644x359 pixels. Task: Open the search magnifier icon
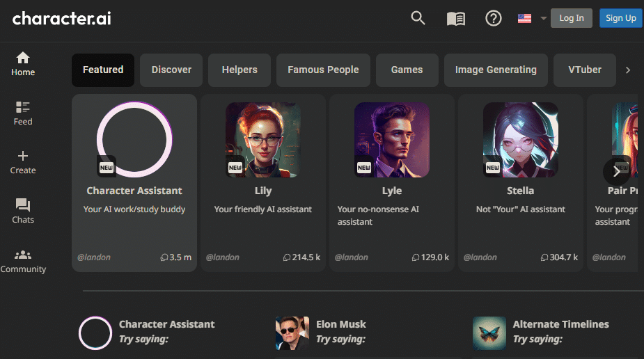pyautogui.click(x=418, y=18)
